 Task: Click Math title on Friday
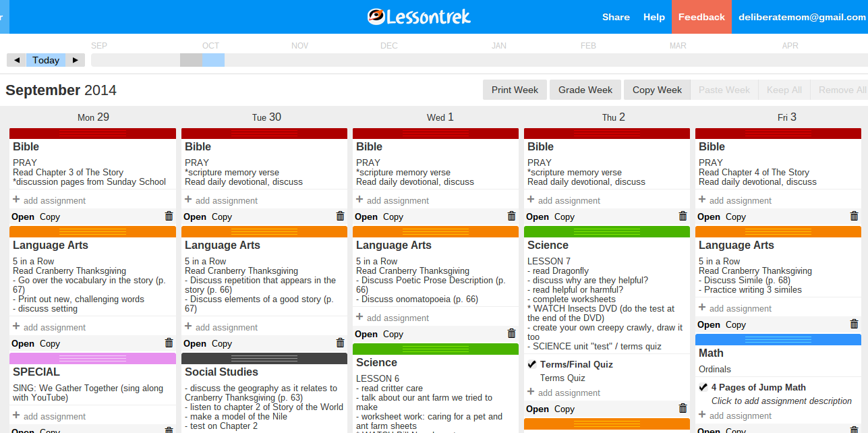(x=711, y=353)
